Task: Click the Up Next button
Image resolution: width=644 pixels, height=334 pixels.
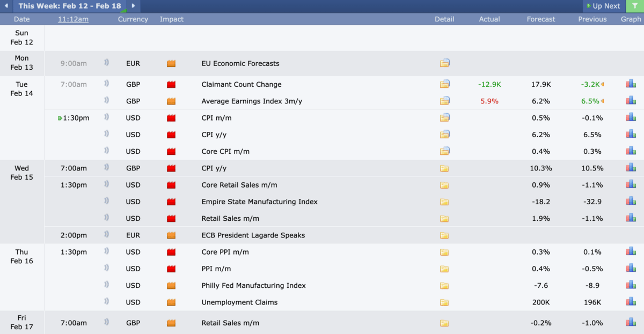Action: tap(603, 6)
